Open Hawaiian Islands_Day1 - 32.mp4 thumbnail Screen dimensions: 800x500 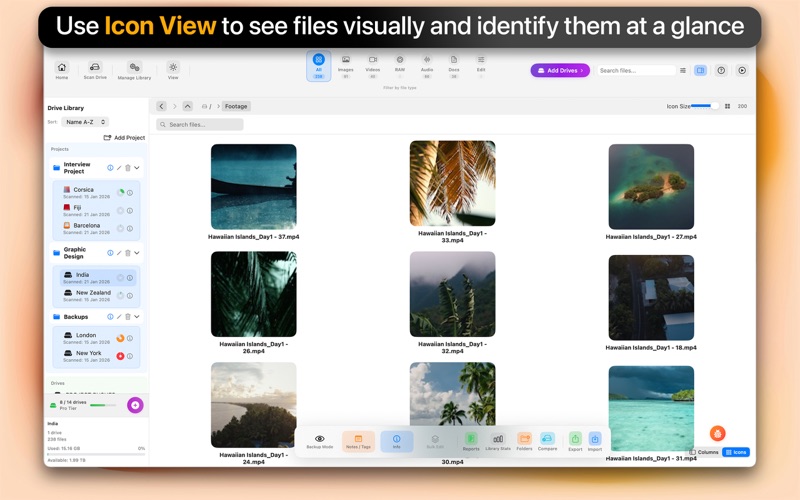coord(453,294)
